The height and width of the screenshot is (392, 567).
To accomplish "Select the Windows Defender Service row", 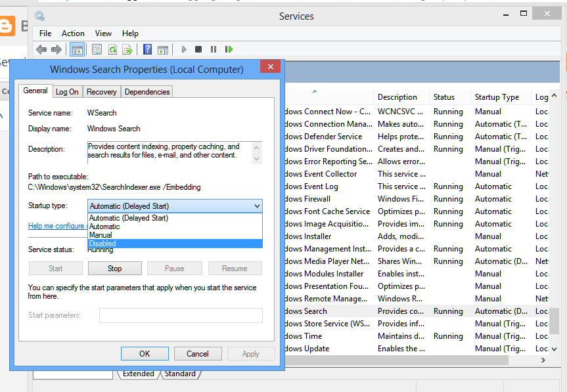I will coord(416,137).
